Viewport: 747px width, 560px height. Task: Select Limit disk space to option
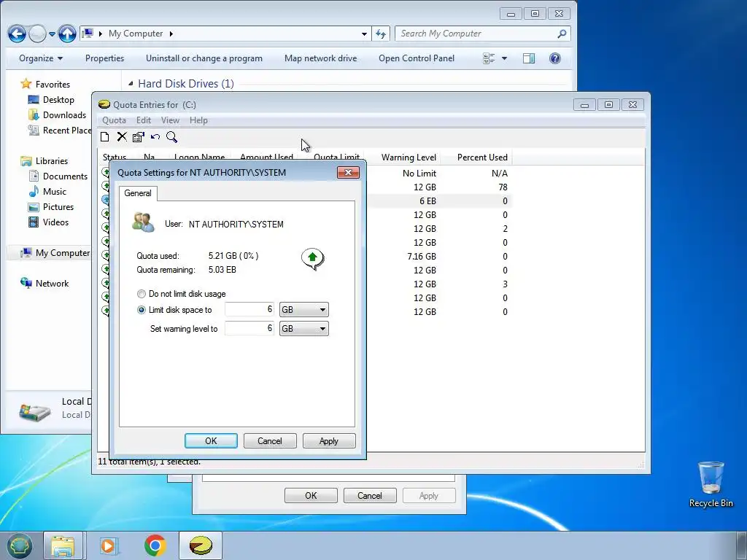tap(174, 310)
